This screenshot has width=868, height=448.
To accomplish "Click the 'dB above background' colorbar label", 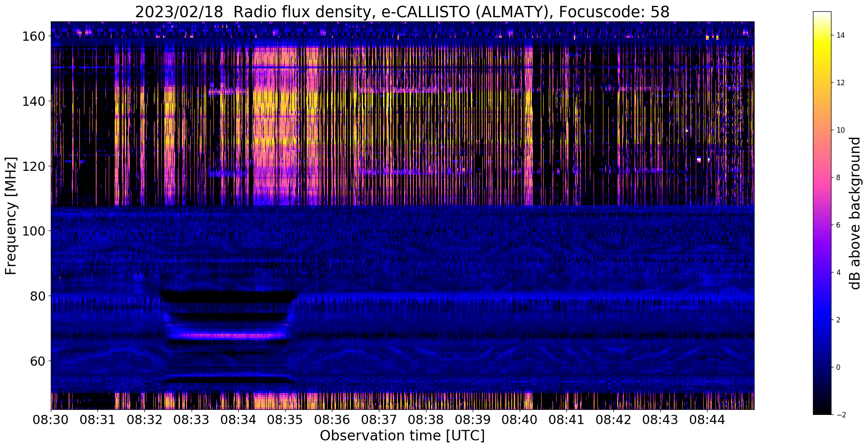I will coord(855,213).
